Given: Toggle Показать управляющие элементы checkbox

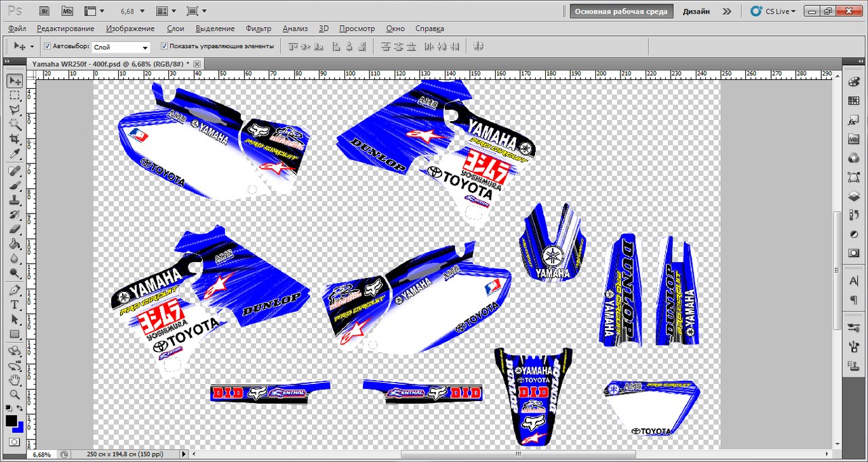Looking at the screenshot, I should pos(164,46).
